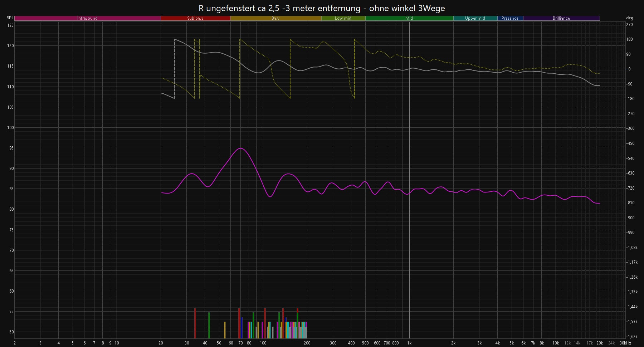Viewport: 644px width, 347px height.
Task: Click the -540 tick on degree axis
Action: point(630,158)
